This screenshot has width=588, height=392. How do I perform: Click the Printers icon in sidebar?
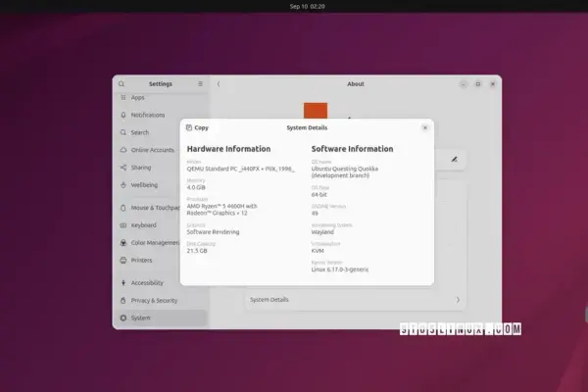(123, 260)
